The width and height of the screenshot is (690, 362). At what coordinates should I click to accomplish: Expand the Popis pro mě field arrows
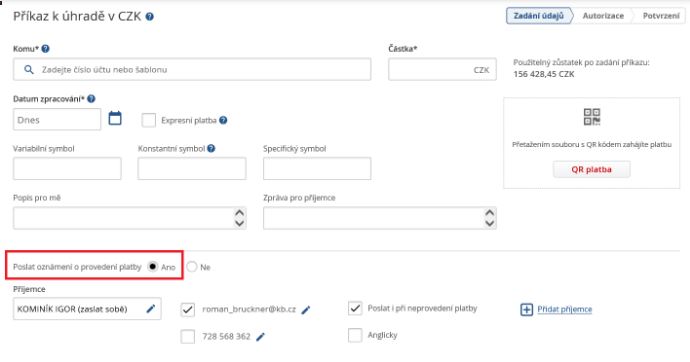click(239, 218)
